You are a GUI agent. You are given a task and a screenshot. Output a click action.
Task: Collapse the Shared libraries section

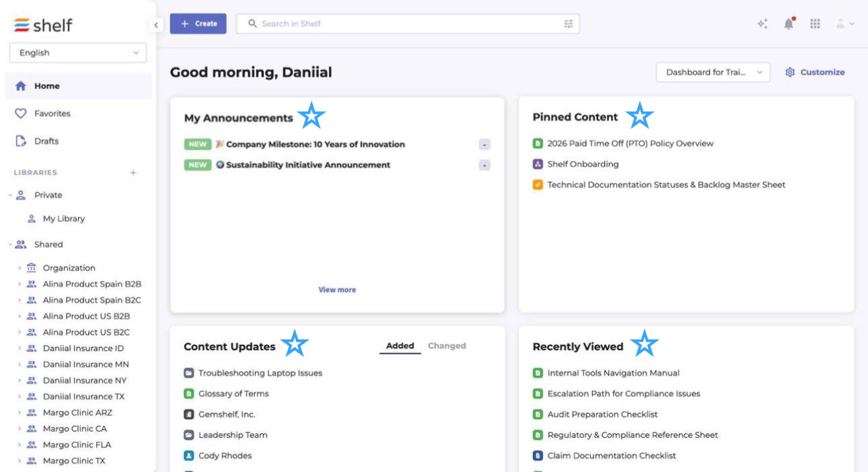[x=11, y=245]
